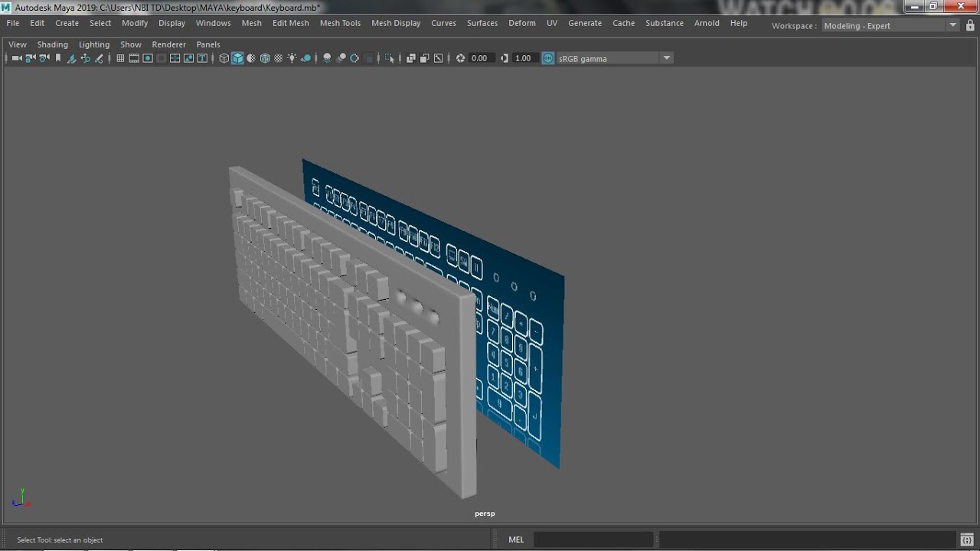Open the Workspace Modeling - Expert dropdown

[890, 25]
